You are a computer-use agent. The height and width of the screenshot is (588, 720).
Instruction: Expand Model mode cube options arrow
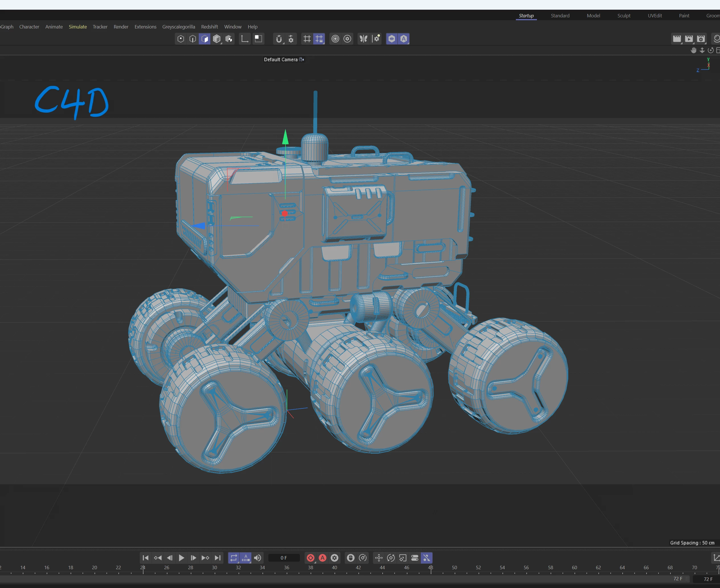pyautogui.click(x=221, y=43)
